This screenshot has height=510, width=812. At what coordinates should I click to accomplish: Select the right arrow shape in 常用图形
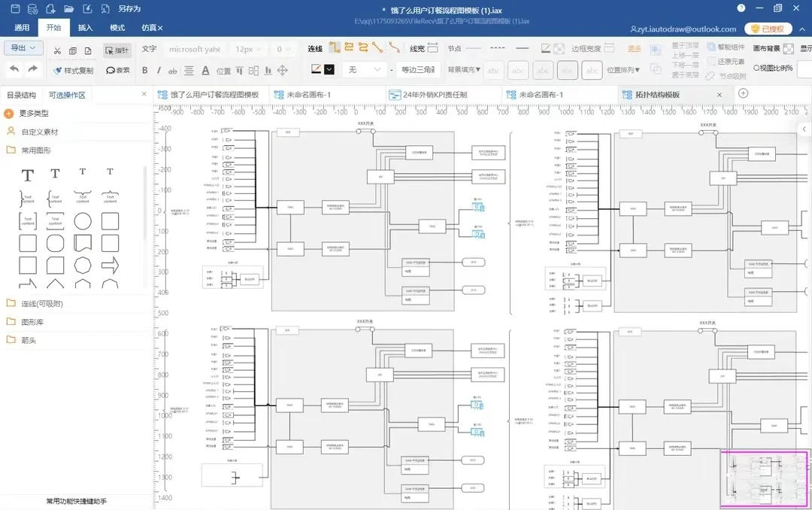110,266
